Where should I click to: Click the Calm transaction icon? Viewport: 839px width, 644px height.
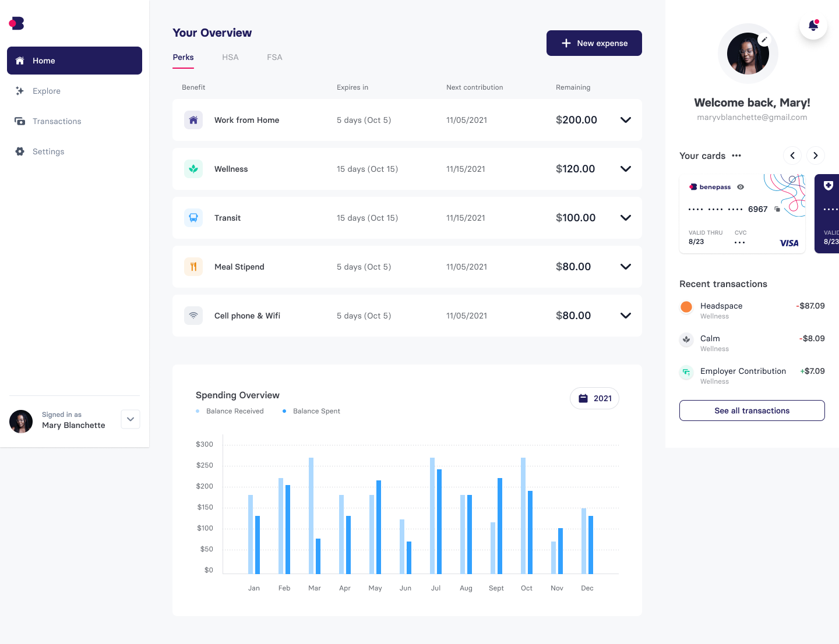pyautogui.click(x=686, y=339)
